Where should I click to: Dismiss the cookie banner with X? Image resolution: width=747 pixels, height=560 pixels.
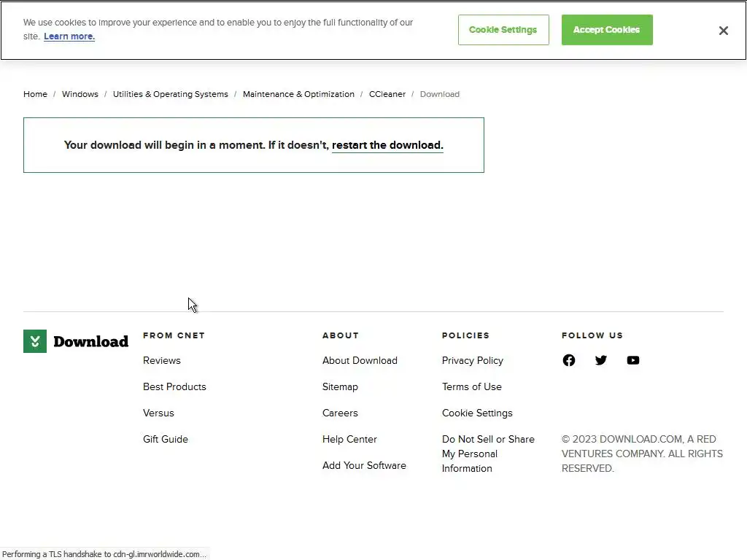coord(724,31)
